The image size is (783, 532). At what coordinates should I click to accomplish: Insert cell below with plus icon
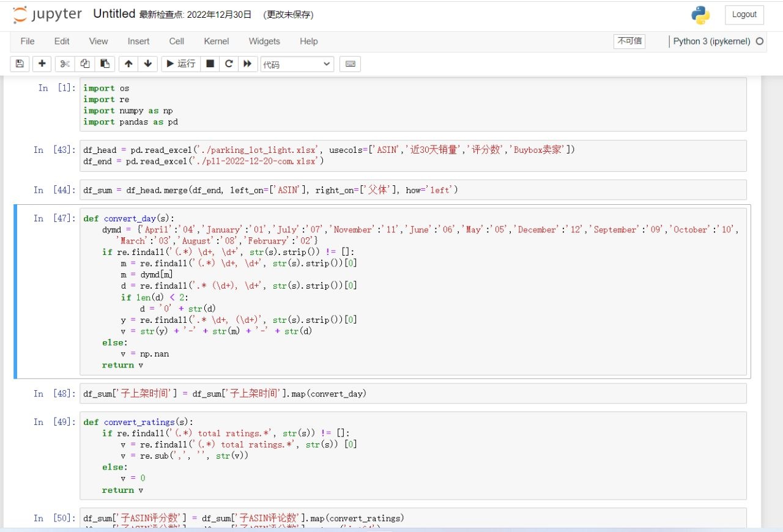(x=42, y=64)
